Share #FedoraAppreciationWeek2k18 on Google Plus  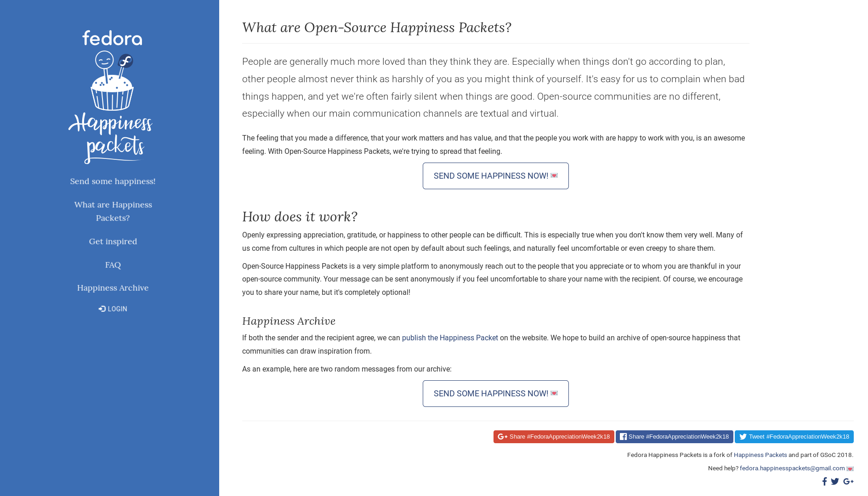[x=554, y=437]
